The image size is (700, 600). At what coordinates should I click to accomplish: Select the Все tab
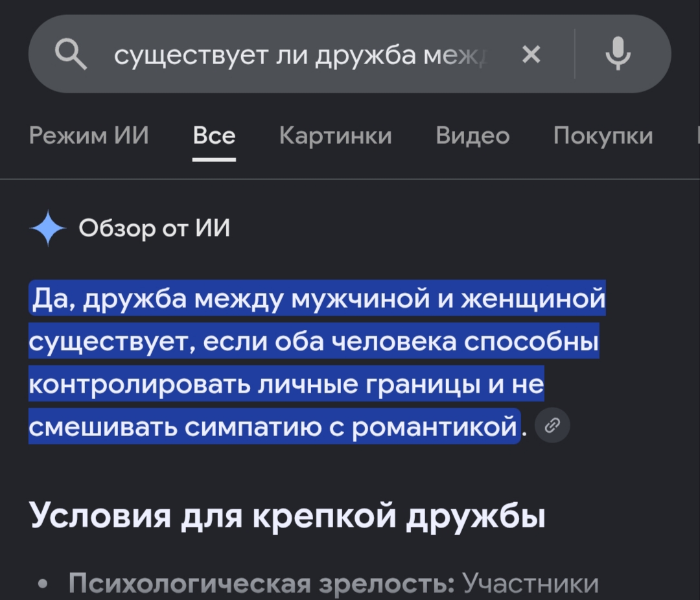pyautogui.click(x=215, y=135)
